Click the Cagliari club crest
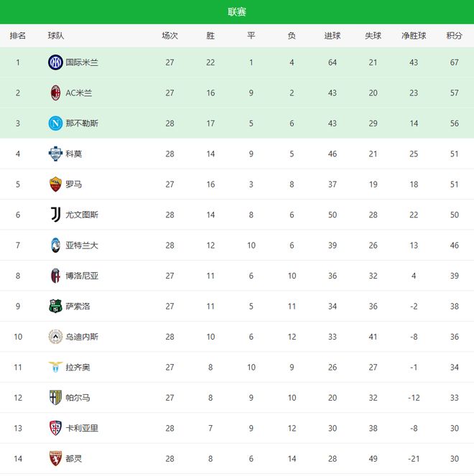This screenshot has width=474, height=476. pos(55,428)
